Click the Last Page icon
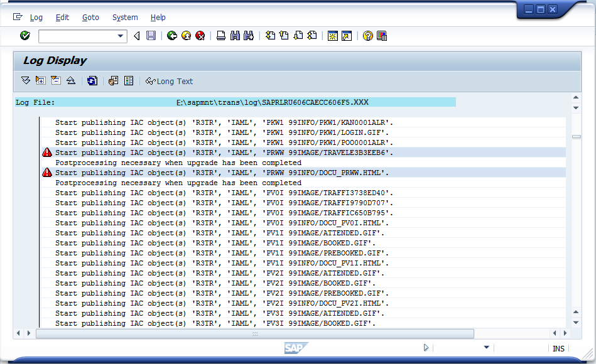This screenshot has height=364, width=596. (312, 36)
